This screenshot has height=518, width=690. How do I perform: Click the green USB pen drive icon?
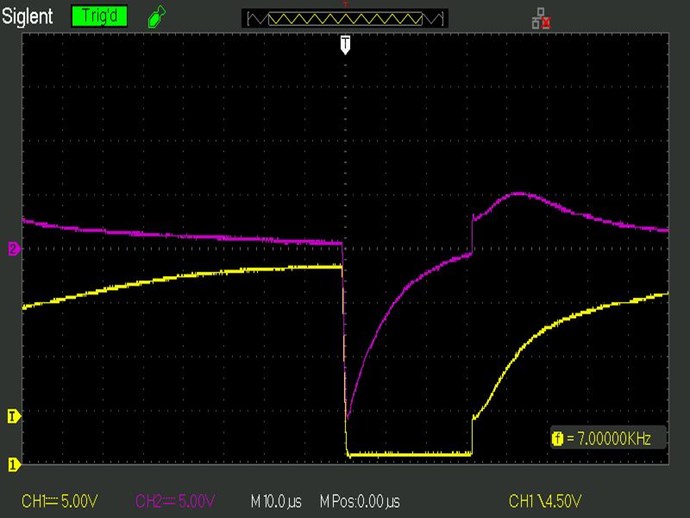(154, 17)
